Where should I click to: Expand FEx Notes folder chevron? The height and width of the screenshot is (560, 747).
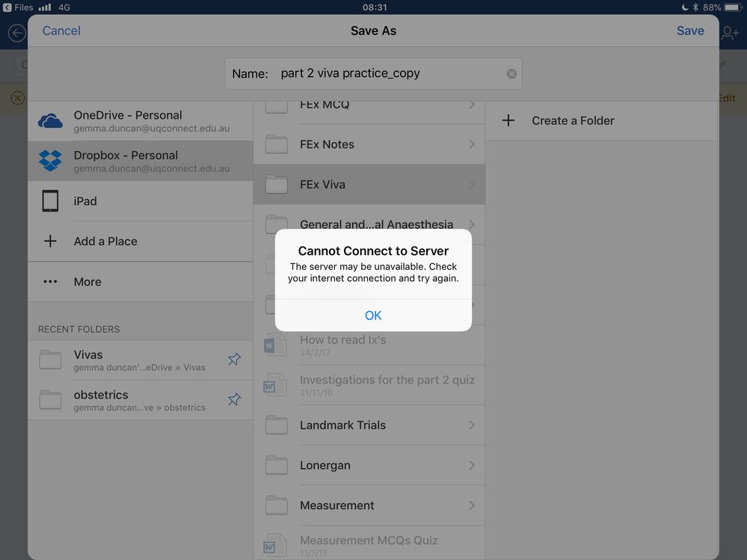point(472,144)
